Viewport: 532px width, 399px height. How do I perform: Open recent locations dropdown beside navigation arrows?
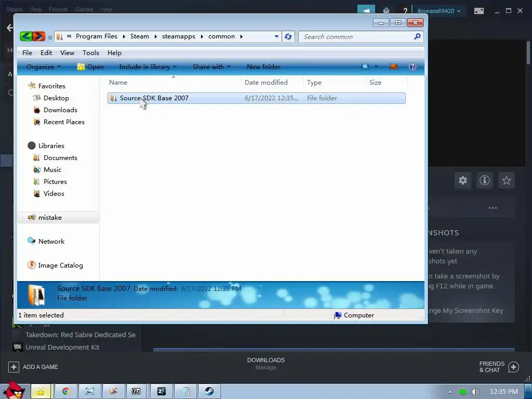50,37
